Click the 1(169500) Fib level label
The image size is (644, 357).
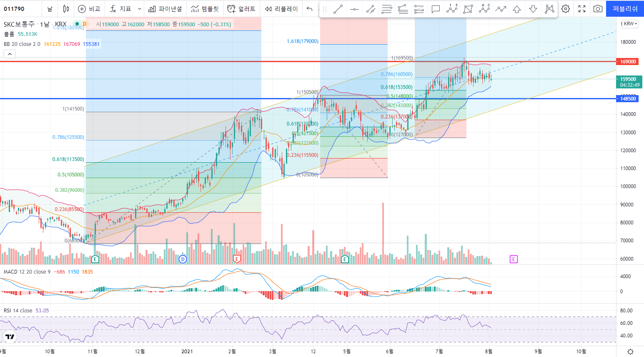(x=402, y=58)
